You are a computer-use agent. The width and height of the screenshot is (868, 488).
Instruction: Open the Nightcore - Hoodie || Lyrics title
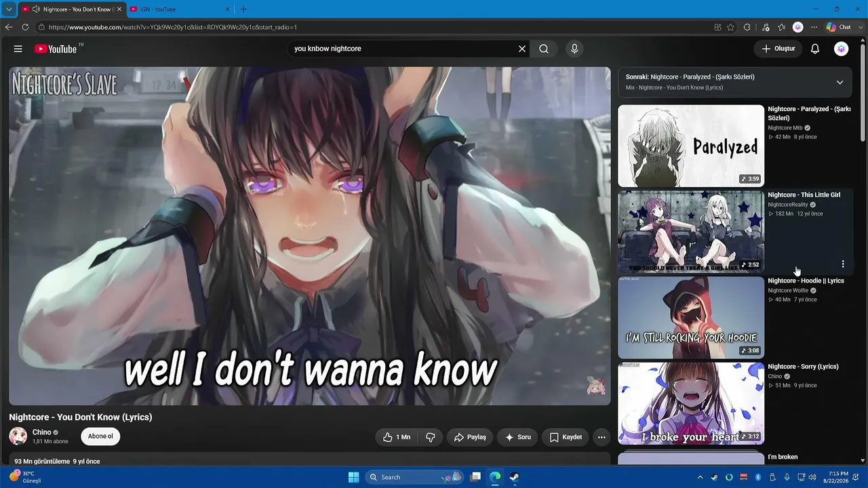pyautogui.click(x=806, y=281)
